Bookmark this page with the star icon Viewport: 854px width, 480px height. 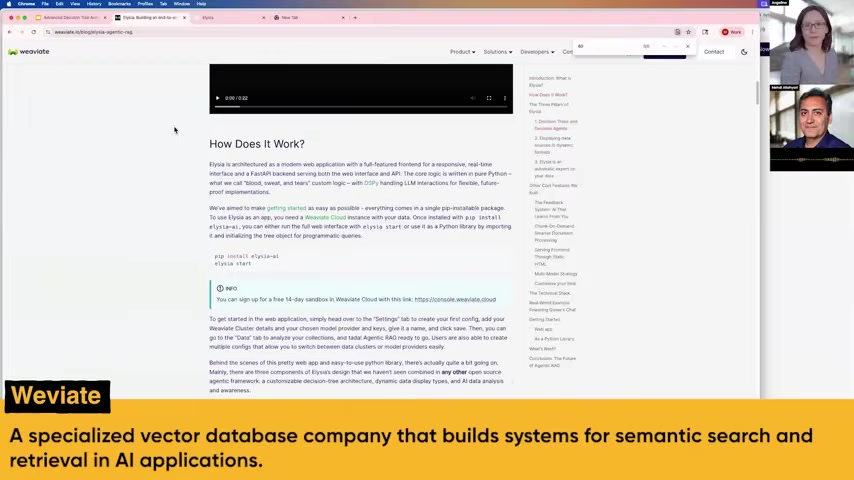click(x=688, y=32)
